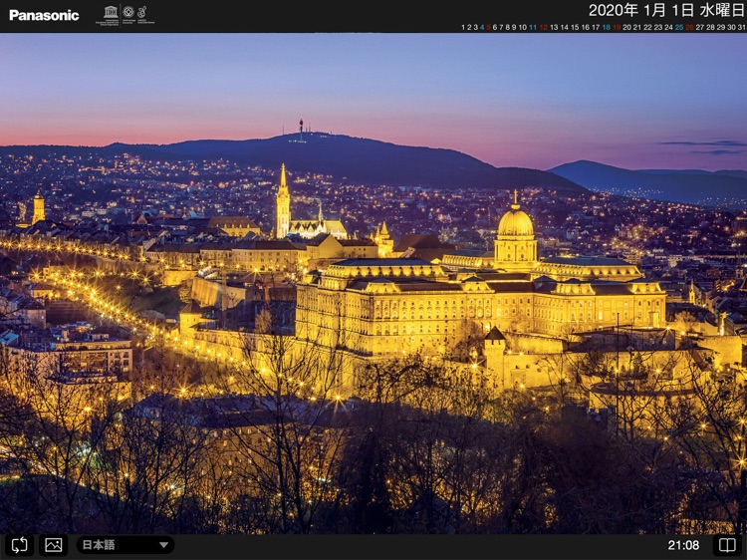Select day 29 in the calendar strip

721,27
